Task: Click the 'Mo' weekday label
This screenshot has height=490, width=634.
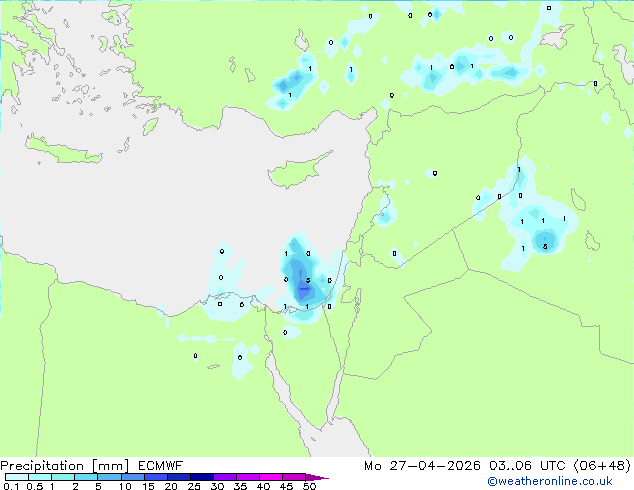Action: click(372, 466)
